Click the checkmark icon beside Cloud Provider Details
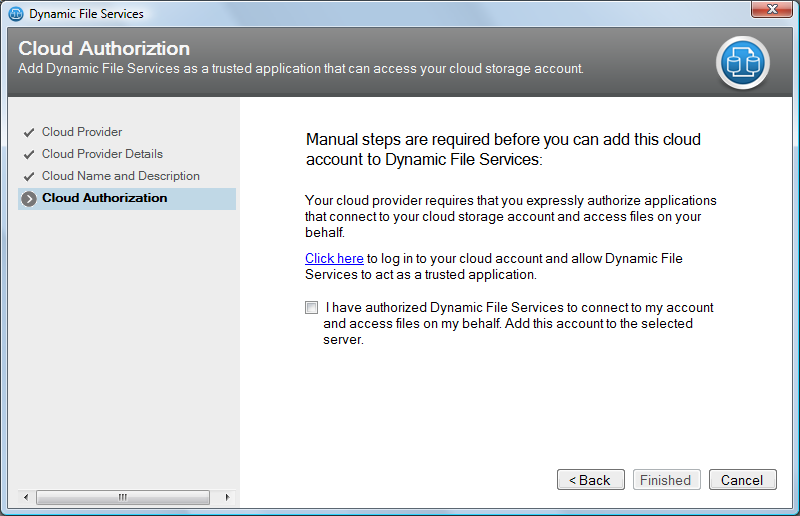Image resolution: width=800 pixels, height=516 pixels. tap(30, 154)
